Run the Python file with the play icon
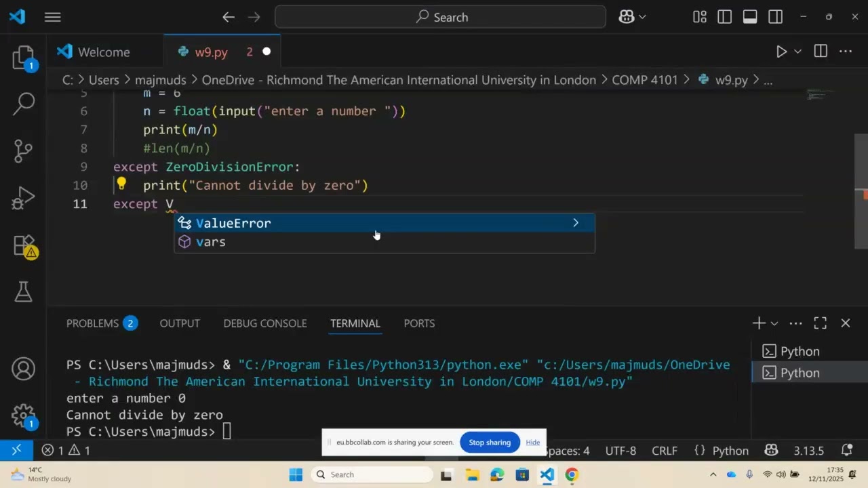The image size is (868, 488). tap(781, 52)
